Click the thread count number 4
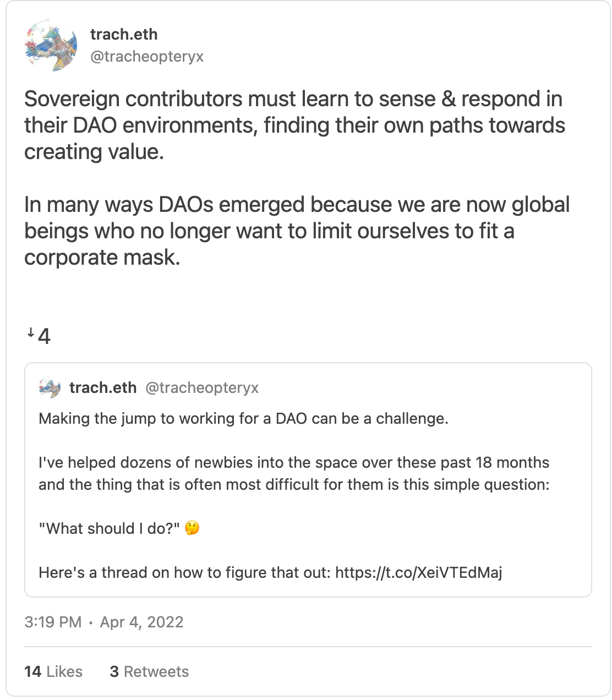The width and height of the screenshot is (612, 700). click(45, 336)
